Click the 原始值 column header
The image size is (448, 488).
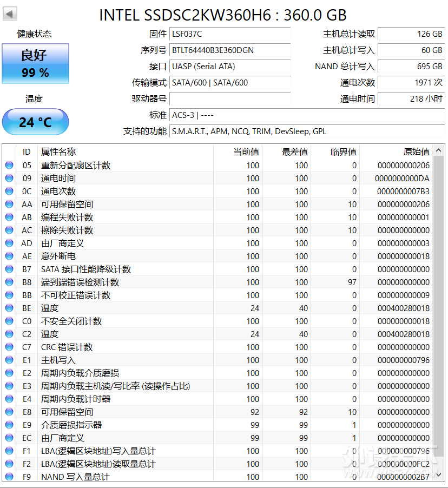click(x=416, y=151)
